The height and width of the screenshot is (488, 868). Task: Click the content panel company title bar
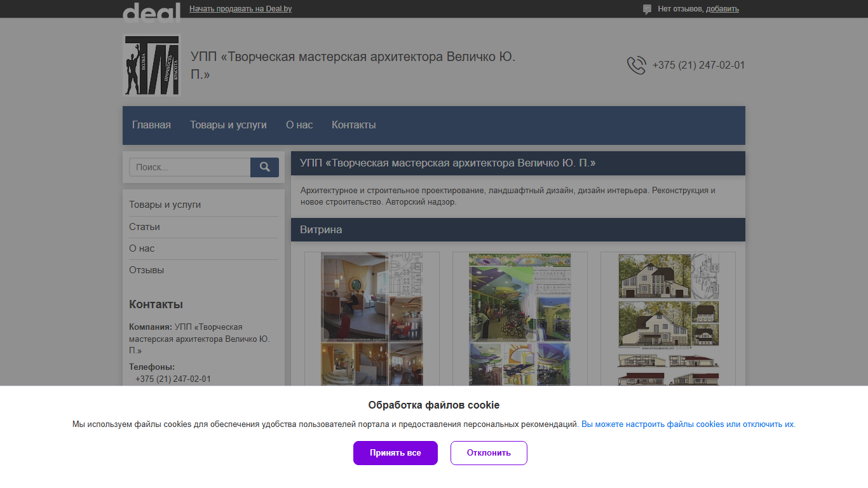coord(518,163)
